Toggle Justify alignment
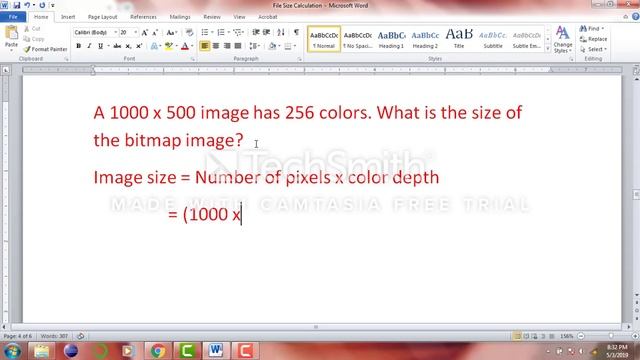This screenshot has height=360, width=640. point(238,46)
